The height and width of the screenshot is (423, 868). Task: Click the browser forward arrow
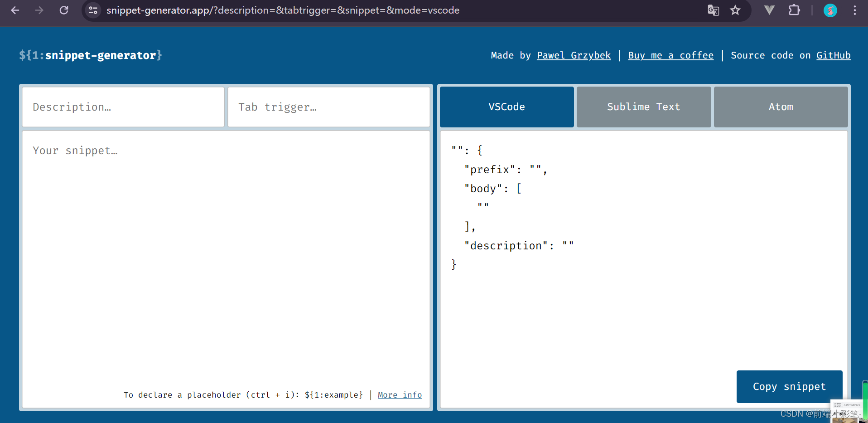point(39,10)
